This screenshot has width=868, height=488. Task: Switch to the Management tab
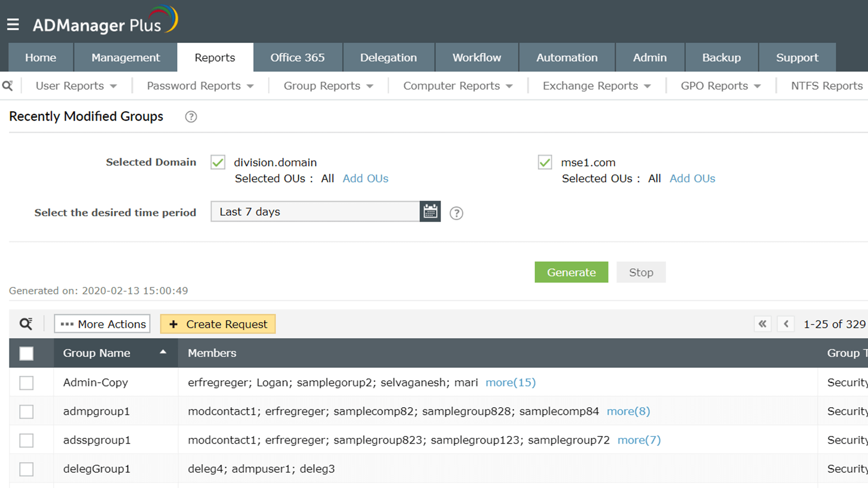point(126,57)
